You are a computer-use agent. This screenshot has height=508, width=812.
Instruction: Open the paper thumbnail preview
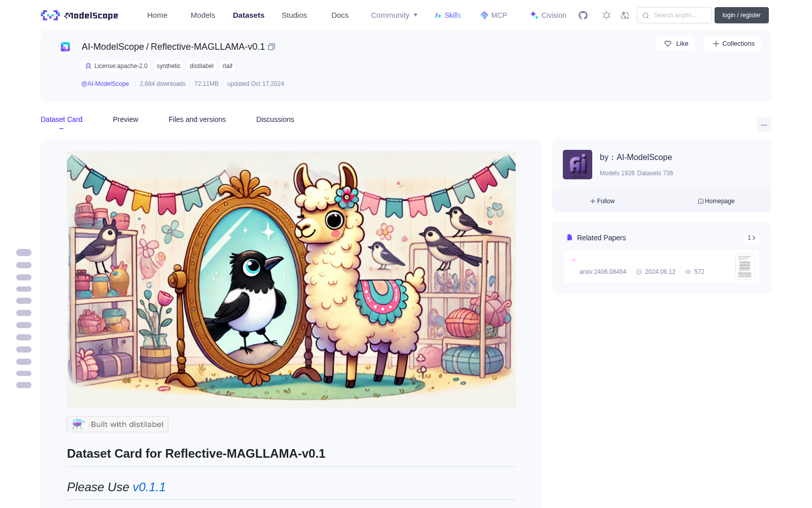(x=745, y=266)
